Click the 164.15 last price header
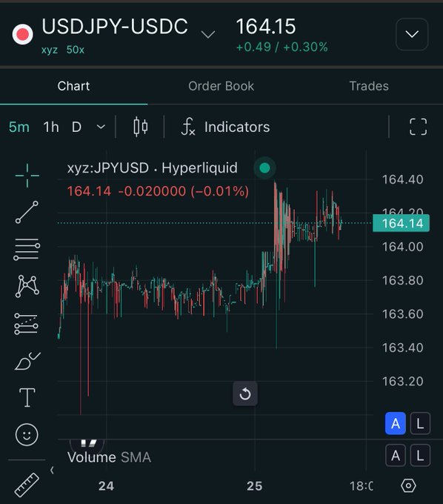 266,27
